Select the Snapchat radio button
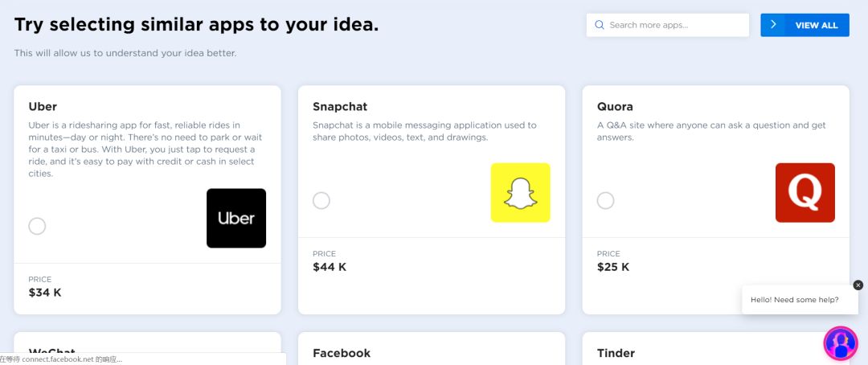The image size is (868, 365). pyautogui.click(x=321, y=200)
